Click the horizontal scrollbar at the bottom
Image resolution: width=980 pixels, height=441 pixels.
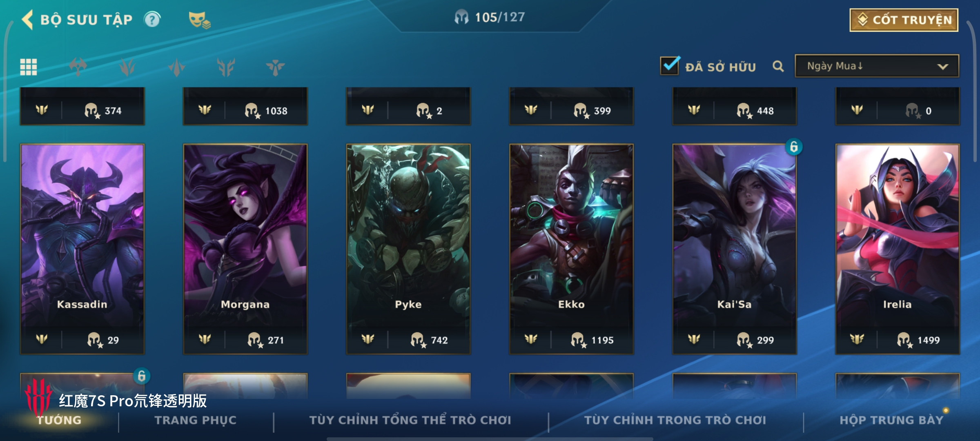pos(490,439)
